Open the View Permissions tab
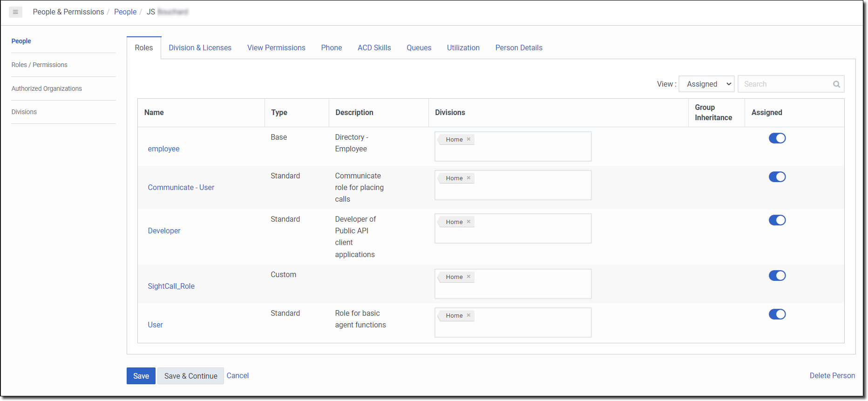Image resolution: width=868 pixels, height=401 pixels. click(276, 48)
